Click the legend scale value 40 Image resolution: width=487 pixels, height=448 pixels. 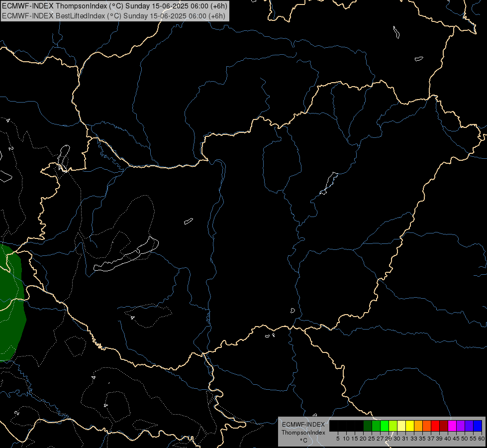click(x=448, y=439)
